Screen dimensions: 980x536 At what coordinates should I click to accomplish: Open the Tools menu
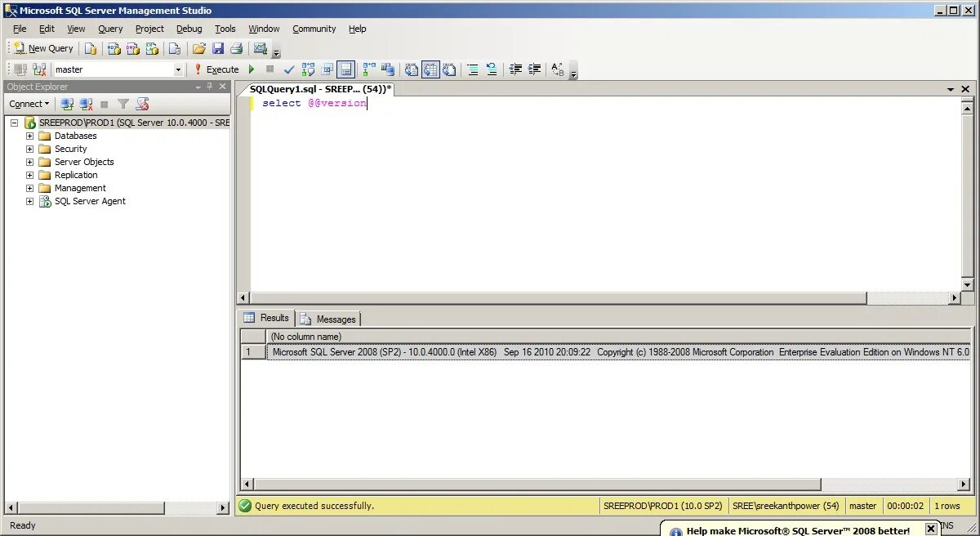[x=225, y=29]
